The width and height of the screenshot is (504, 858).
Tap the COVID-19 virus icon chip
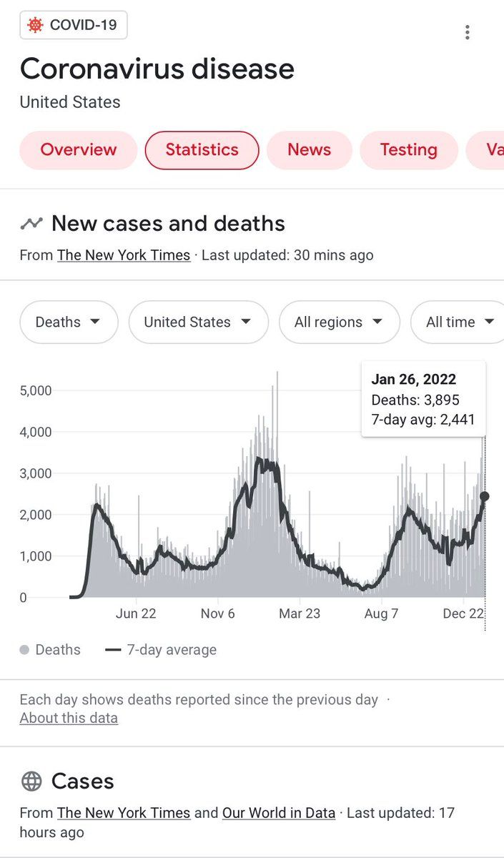[74, 26]
